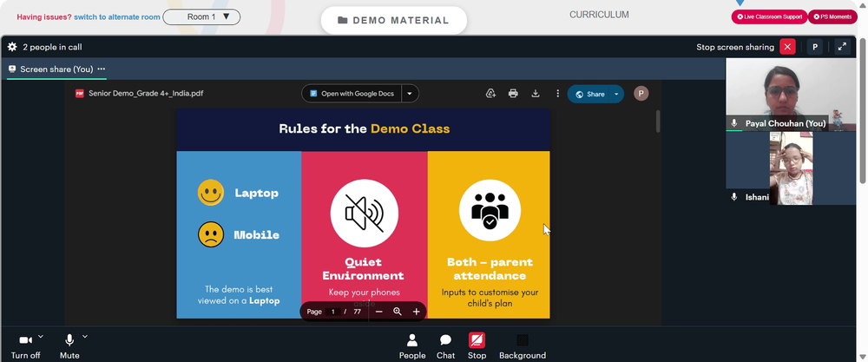Screen dimensions: 868x362
Task: Expand Open with Google Docs arrow
Action: pos(410,94)
